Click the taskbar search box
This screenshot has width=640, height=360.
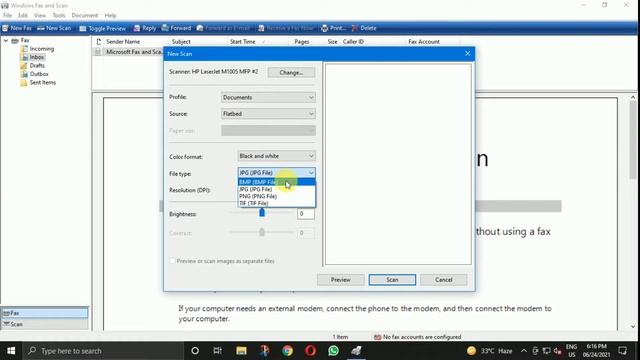click(103, 351)
